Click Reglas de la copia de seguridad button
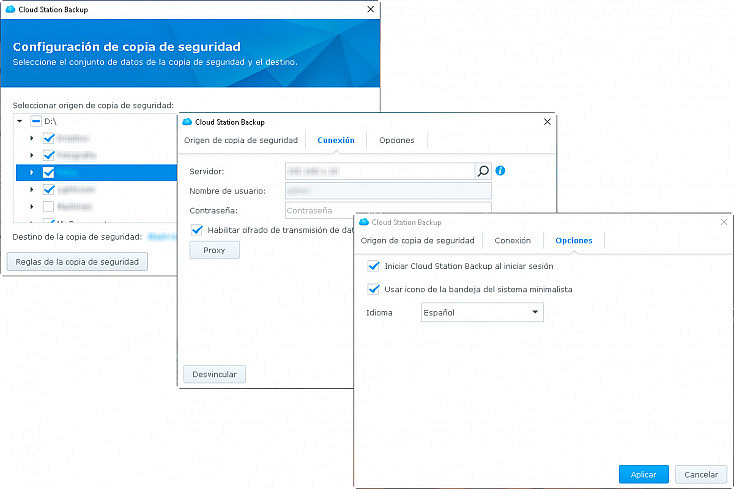734x489 pixels. tap(77, 262)
